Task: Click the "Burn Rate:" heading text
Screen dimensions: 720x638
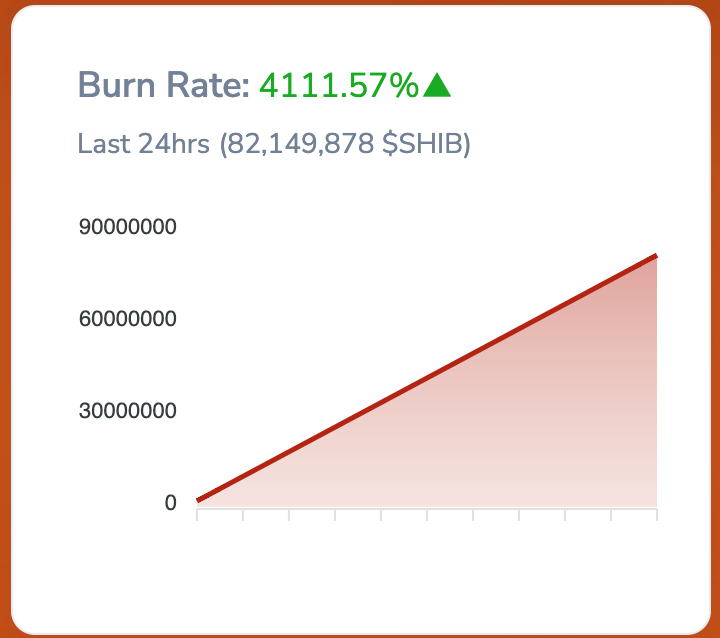Action: coord(164,85)
